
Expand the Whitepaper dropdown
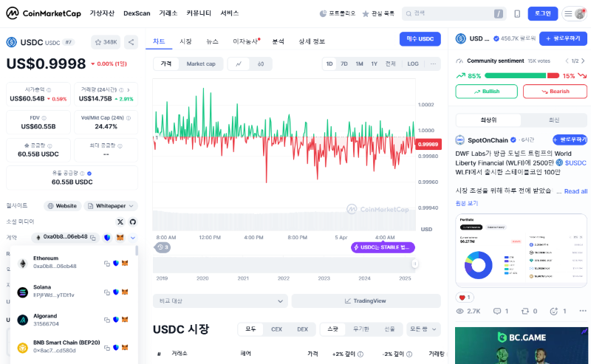click(111, 206)
